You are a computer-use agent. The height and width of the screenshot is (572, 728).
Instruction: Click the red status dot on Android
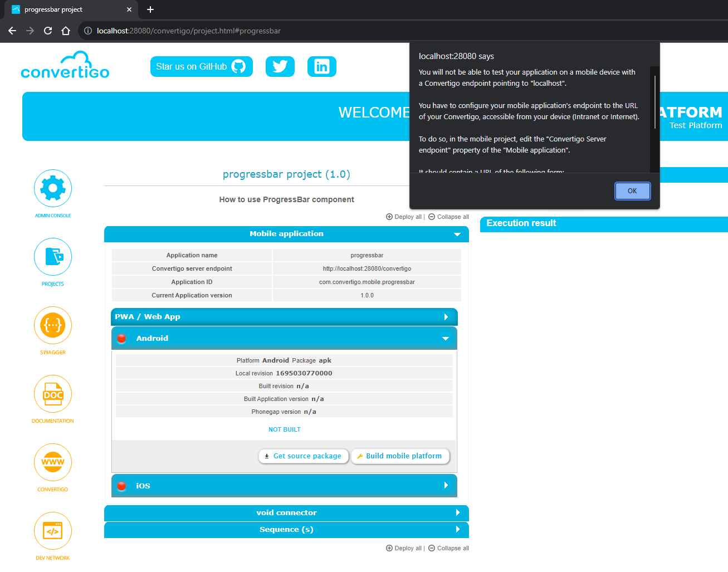(x=121, y=338)
